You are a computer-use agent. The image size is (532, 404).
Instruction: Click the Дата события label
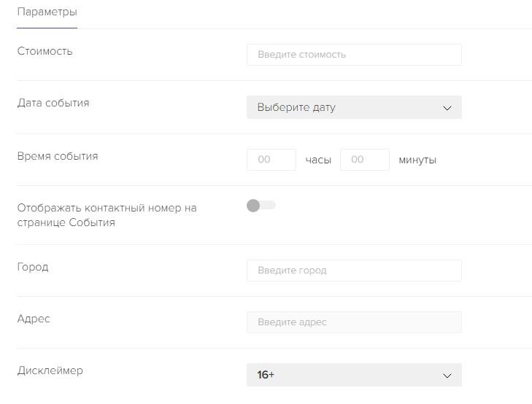(x=53, y=103)
